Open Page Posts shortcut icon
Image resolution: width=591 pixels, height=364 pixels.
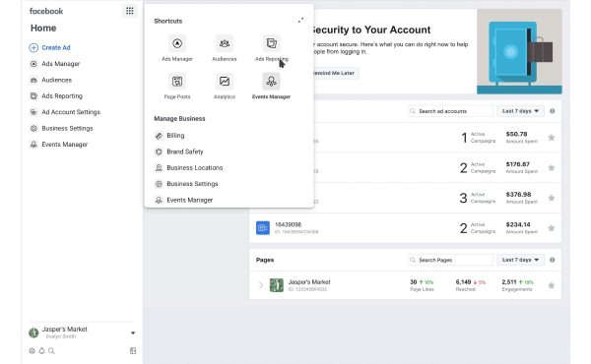[x=177, y=82]
